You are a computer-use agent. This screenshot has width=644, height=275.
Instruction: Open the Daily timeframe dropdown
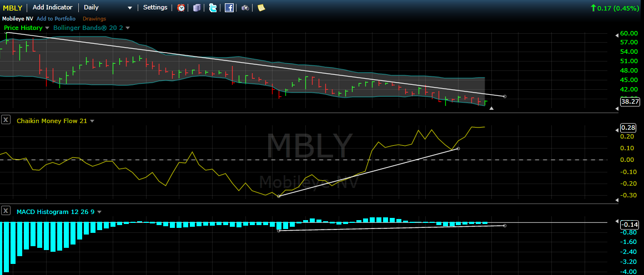(x=108, y=7)
